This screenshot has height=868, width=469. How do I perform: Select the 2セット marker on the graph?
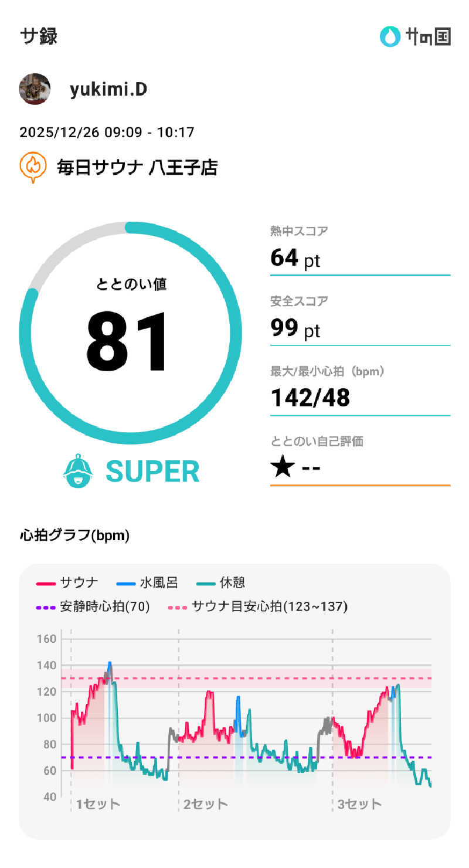205,803
